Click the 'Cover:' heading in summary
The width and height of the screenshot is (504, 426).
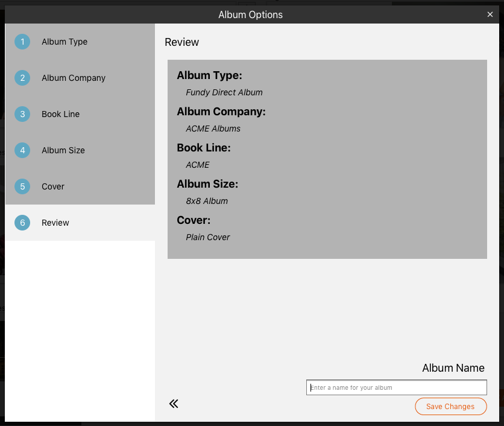[194, 220]
